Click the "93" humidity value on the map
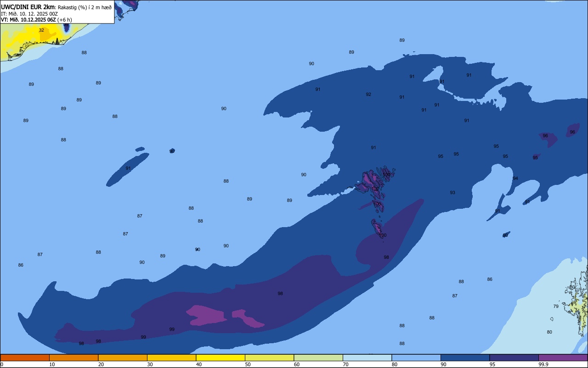Viewport: 588px width, 368px height. click(452, 193)
